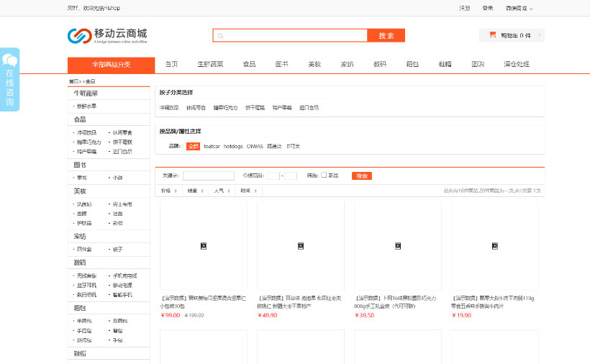Click the arrow beside 购物车 0 件
590x364 pixels.
click(539, 35)
